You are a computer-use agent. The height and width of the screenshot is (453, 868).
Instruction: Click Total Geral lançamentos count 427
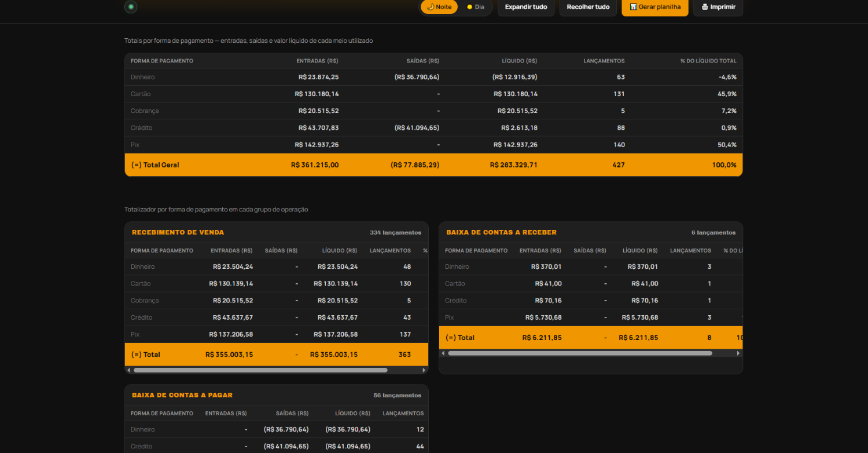(x=619, y=165)
